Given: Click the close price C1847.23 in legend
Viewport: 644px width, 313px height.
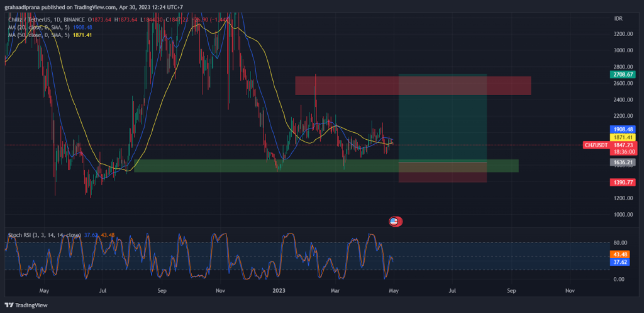Looking at the screenshot, I should tap(178, 20).
